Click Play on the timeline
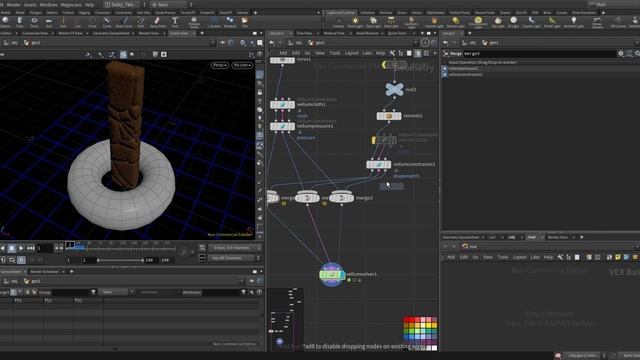 (x=21, y=248)
